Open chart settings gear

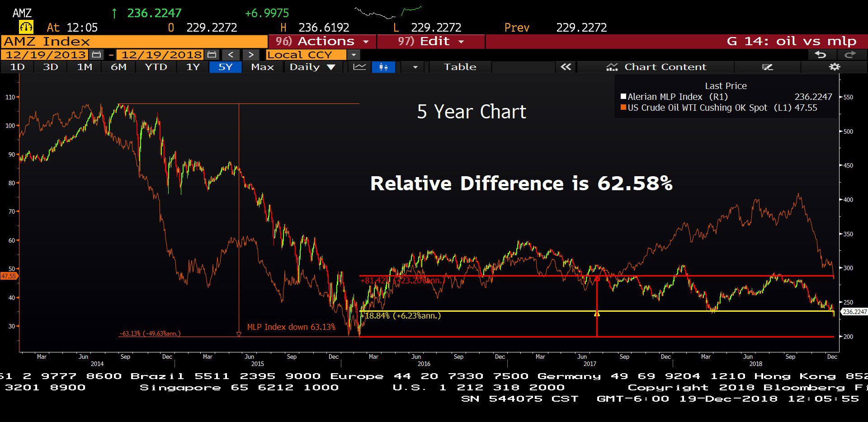click(834, 67)
